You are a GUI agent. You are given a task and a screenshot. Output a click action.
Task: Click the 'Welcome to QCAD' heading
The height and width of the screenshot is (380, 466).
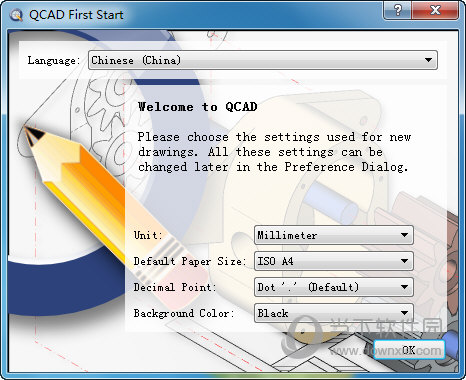point(198,107)
